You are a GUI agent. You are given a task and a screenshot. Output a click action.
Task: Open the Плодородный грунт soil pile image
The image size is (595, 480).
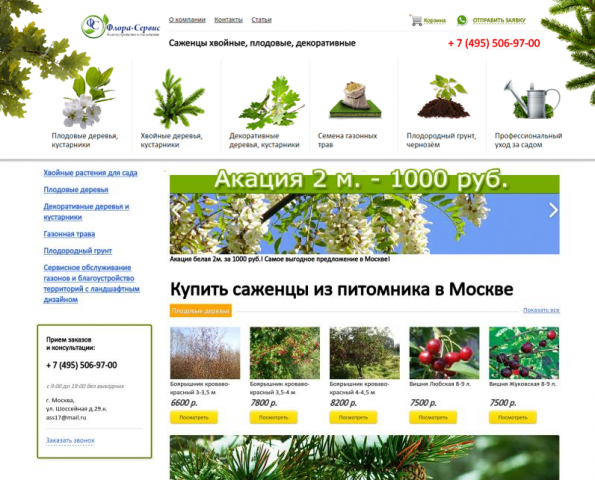tap(444, 96)
